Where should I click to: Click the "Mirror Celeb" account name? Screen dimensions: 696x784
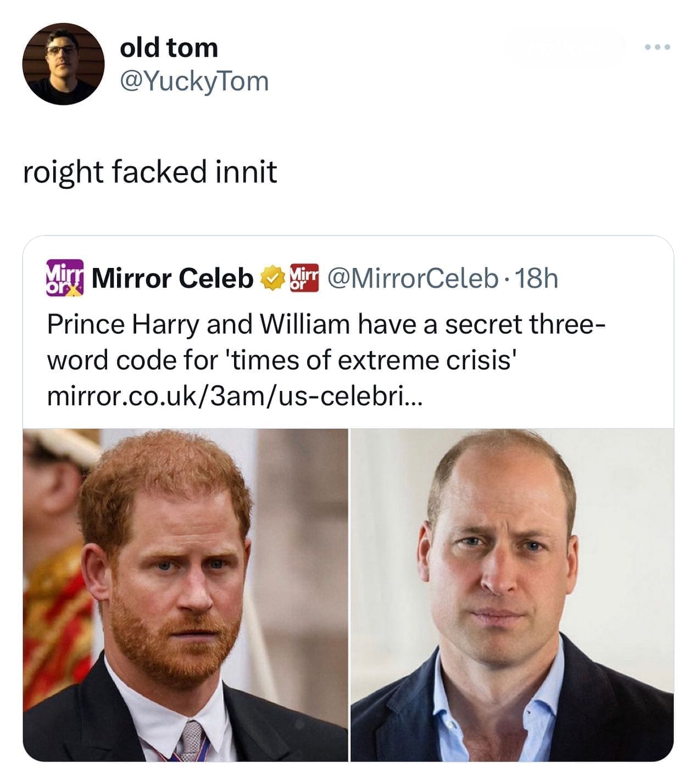(172, 278)
